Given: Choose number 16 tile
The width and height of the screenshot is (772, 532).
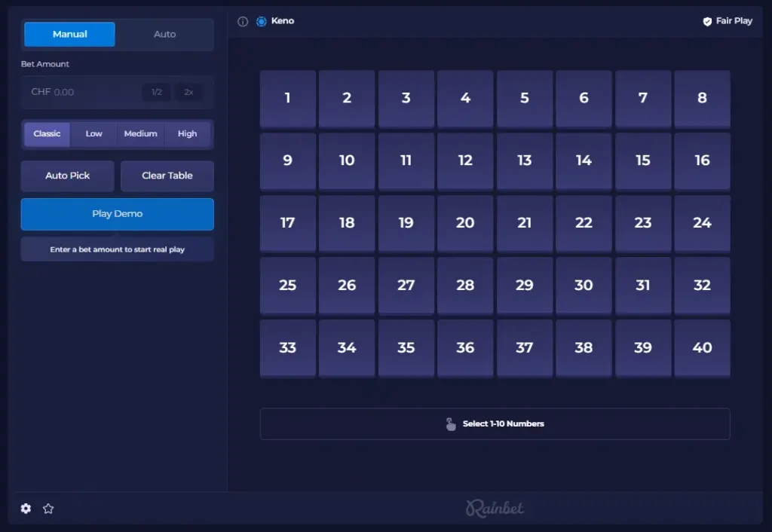Looking at the screenshot, I should click(702, 161).
